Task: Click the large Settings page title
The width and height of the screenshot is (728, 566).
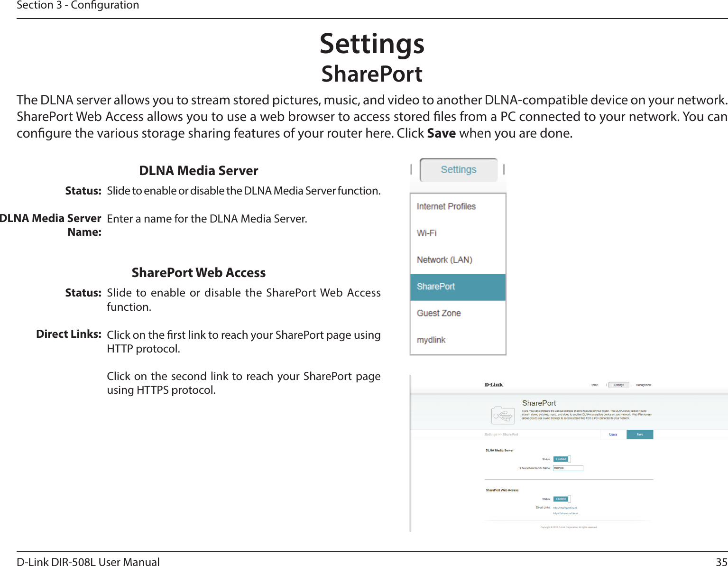Action: (372, 44)
